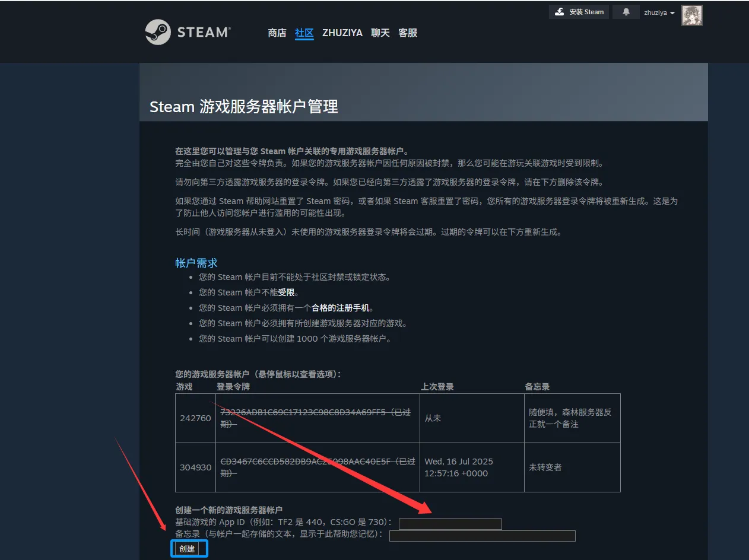Click the memo cell starting with 随便填
749x560 pixels.
570,418
